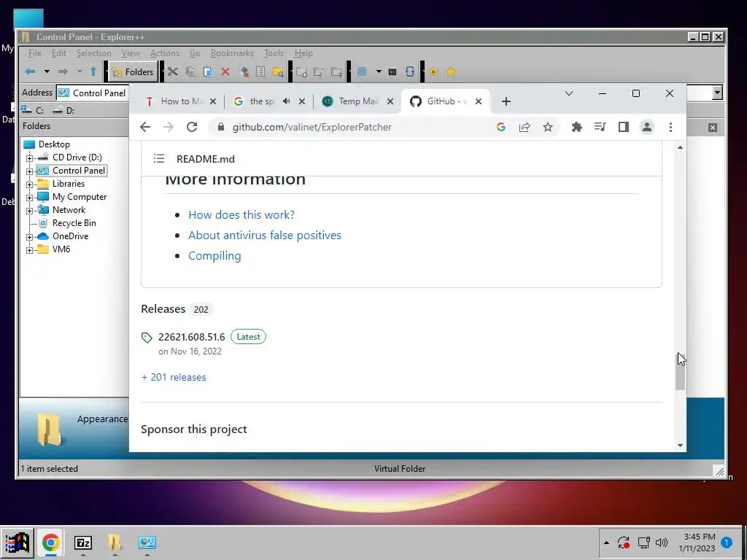
Task: Open the View menu in Explorer++
Action: (x=131, y=53)
